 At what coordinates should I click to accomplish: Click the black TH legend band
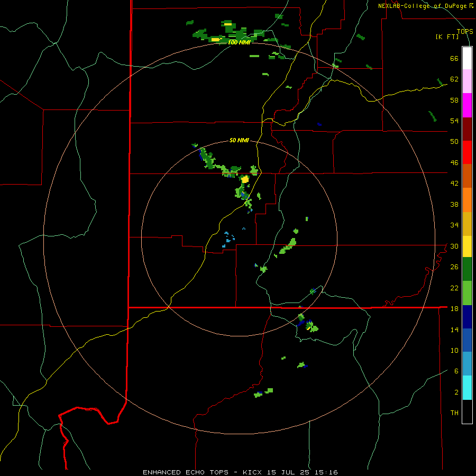click(x=467, y=411)
